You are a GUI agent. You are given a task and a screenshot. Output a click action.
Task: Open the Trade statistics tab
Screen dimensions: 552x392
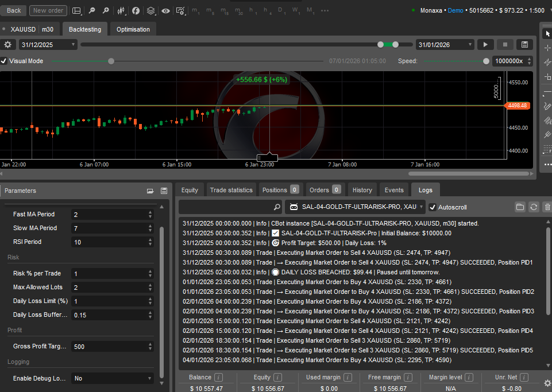(231, 190)
